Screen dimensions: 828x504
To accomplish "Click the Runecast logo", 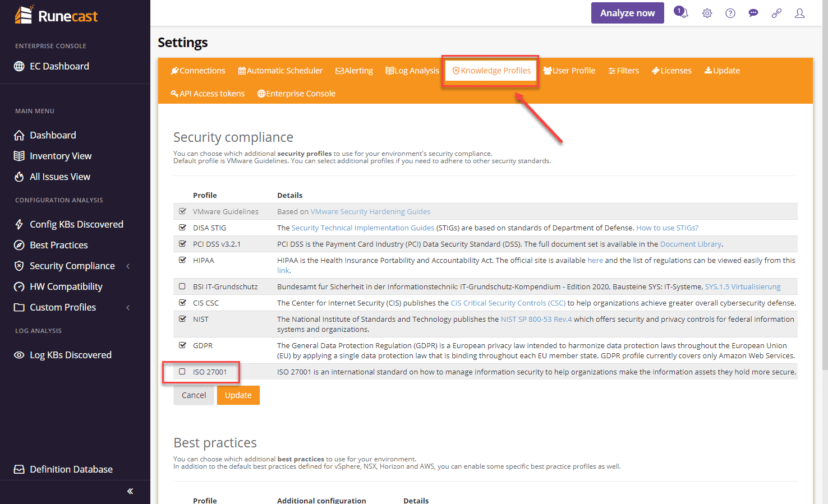I will click(56, 16).
